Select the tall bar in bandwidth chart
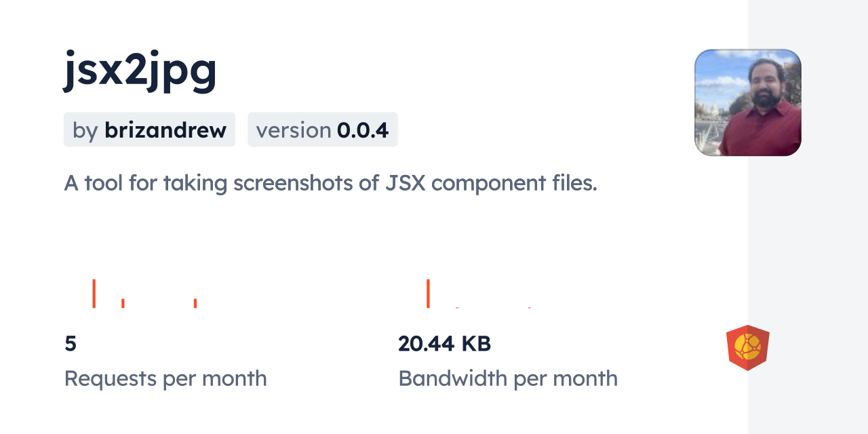The image size is (868, 434). tap(428, 293)
